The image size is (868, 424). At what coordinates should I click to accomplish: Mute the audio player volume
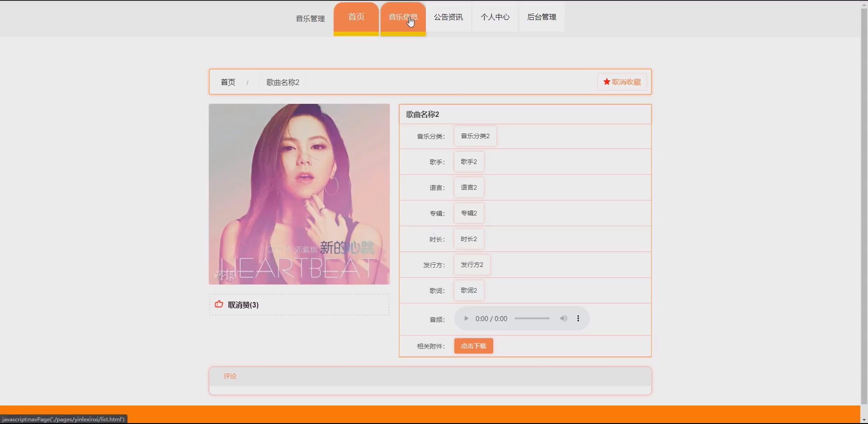pos(563,318)
